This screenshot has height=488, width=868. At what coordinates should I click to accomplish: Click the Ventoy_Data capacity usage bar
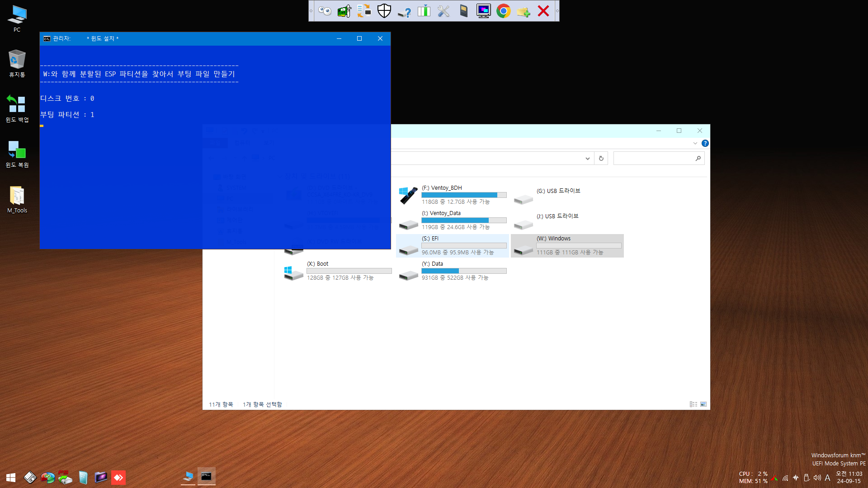464,221
